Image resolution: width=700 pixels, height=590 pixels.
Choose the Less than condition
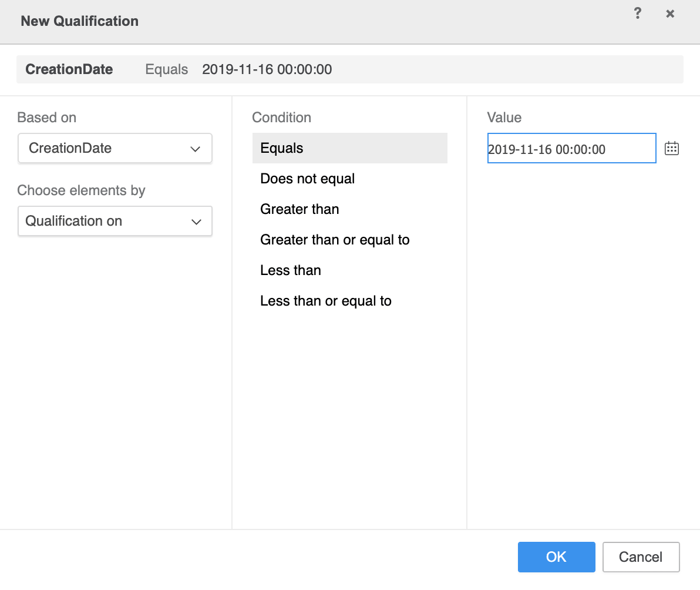coord(291,270)
